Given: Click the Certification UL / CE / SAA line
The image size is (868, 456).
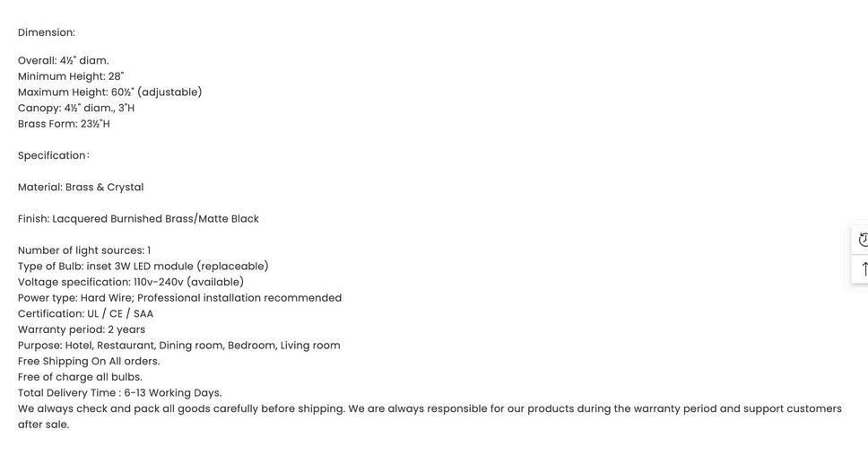Looking at the screenshot, I should tap(85, 313).
